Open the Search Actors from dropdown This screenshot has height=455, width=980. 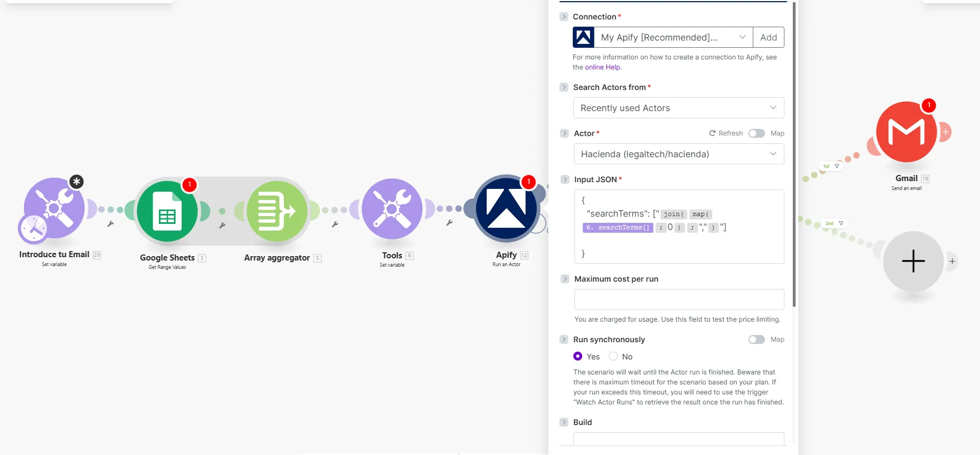(x=678, y=108)
